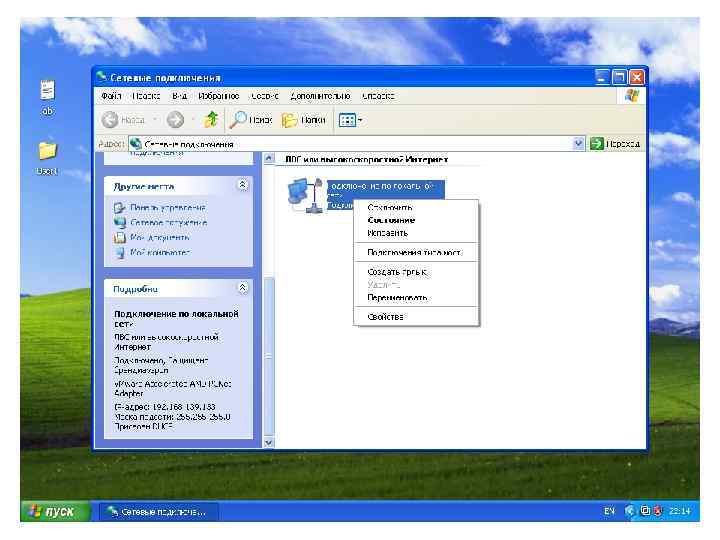The height and width of the screenshot is (540, 720).
Task: Open the Избранное menu
Action: coord(219,96)
